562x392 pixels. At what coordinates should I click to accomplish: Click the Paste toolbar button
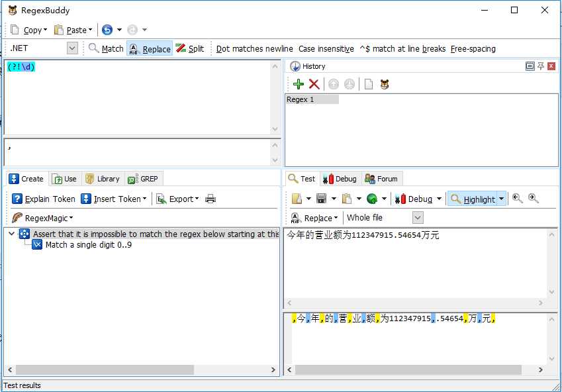(73, 30)
